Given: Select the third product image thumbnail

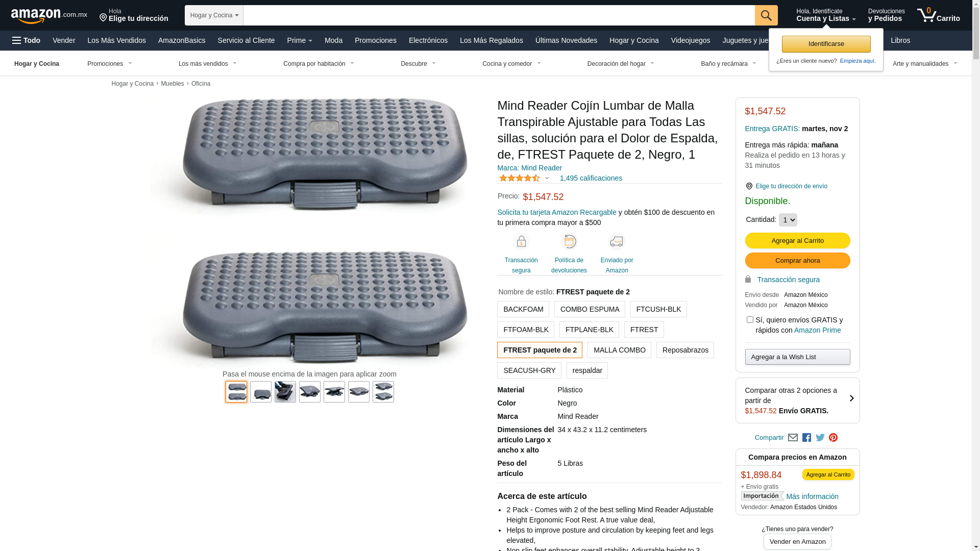Looking at the screenshot, I should (x=285, y=392).
